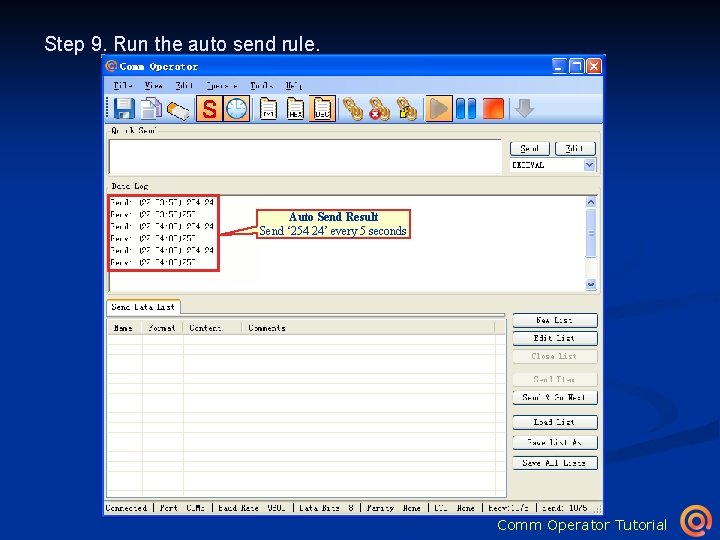This screenshot has height=540, width=720.
Task: Click the Content column header
Action: pos(212,328)
